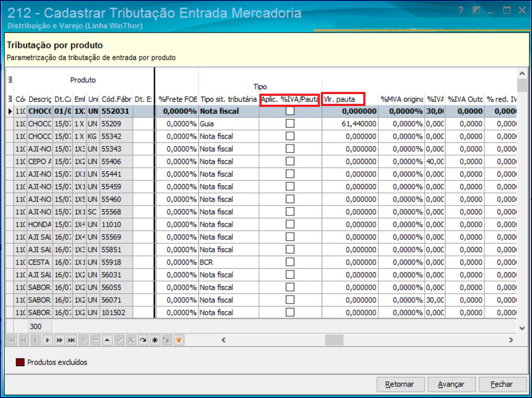532x398 pixels.
Task: Select the CEPO description cell
Action: click(x=39, y=161)
